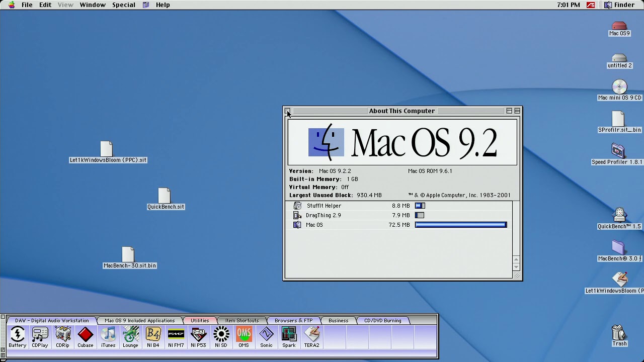This screenshot has height=362, width=644.
Task: Switch to the Utilities dock tab
Action: [200, 320]
